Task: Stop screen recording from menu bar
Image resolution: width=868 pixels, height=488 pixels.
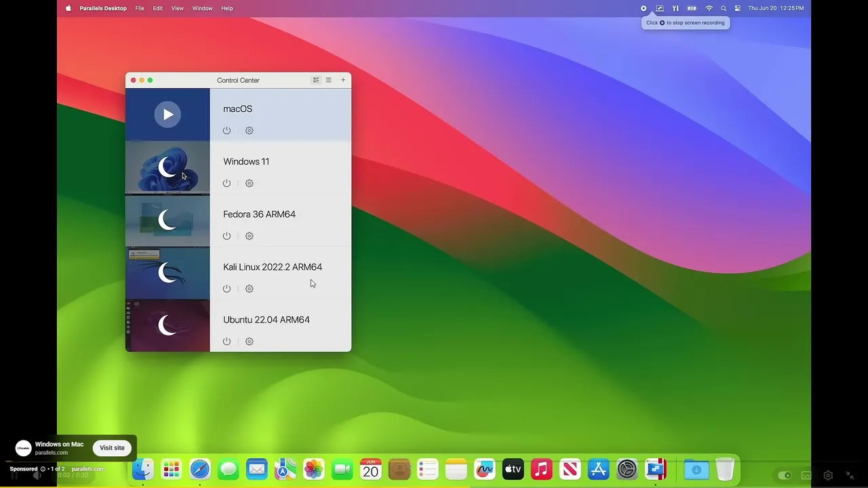Action: point(644,8)
